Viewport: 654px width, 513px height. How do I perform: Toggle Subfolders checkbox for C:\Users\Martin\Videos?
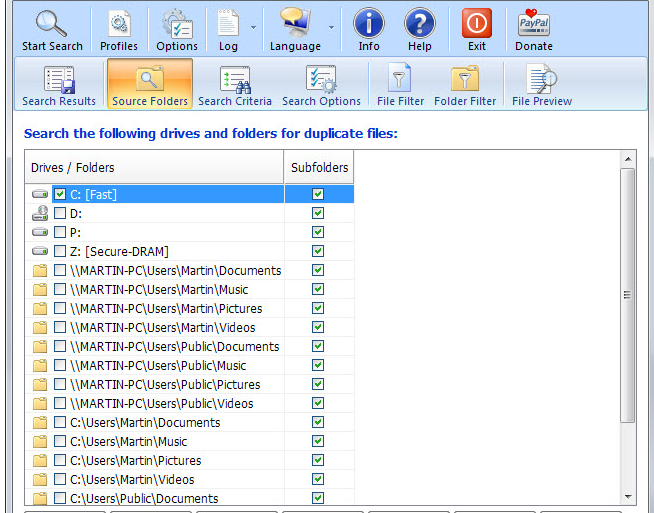tap(318, 479)
